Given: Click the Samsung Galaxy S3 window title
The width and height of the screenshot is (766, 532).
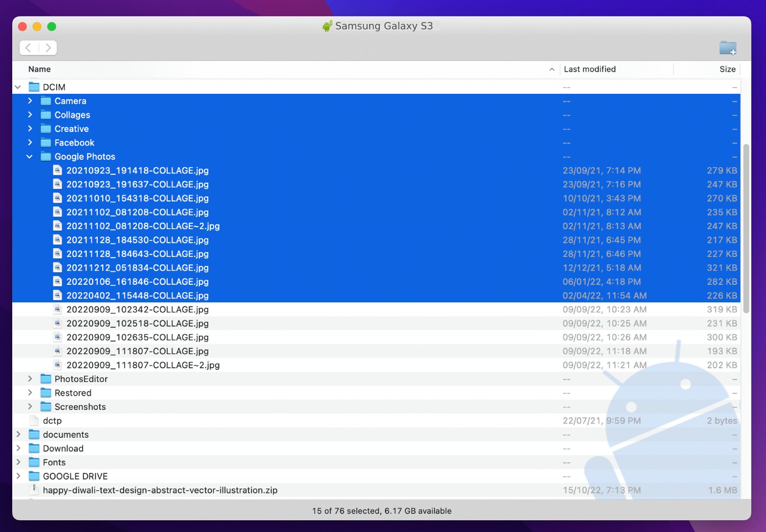Looking at the screenshot, I should pos(384,26).
